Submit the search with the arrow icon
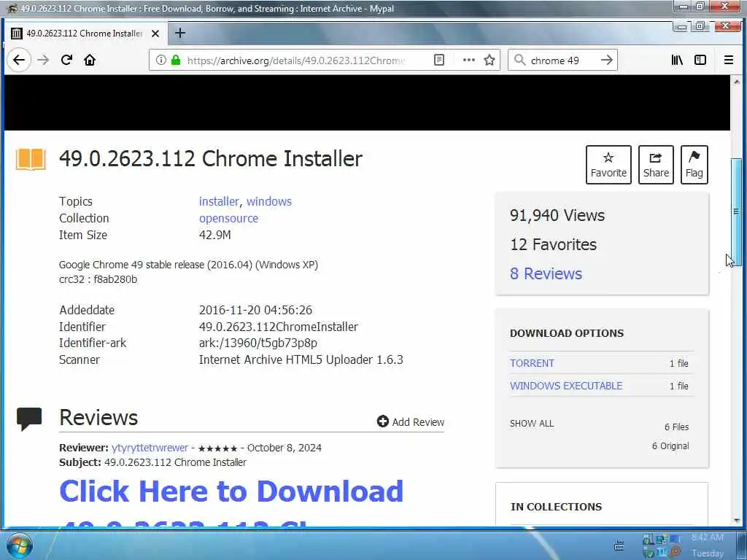The height and width of the screenshot is (560, 747). click(x=606, y=60)
